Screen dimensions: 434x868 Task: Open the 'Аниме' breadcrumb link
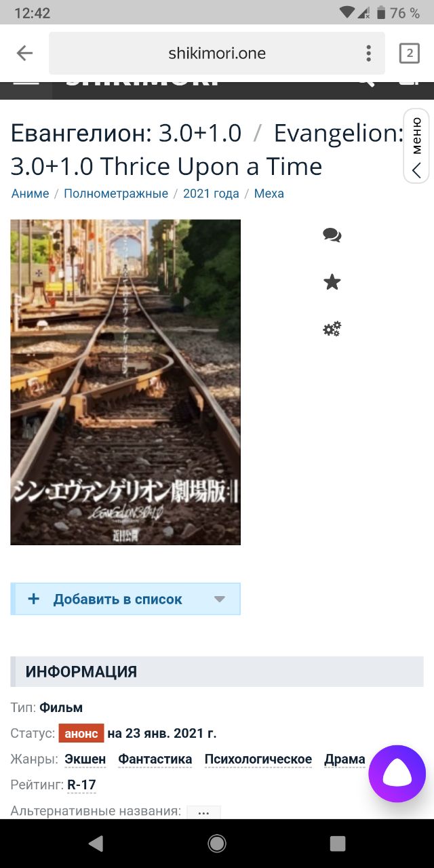point(30,193)
